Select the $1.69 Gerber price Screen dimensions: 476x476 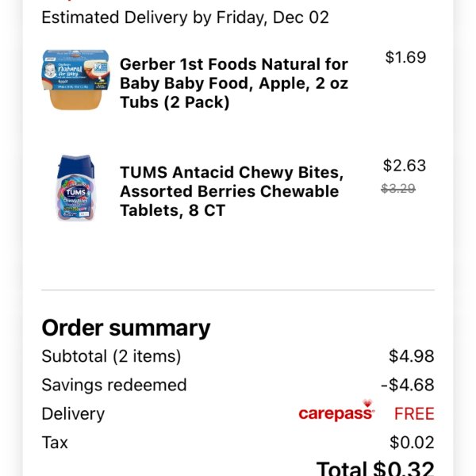tap(405, 57)
